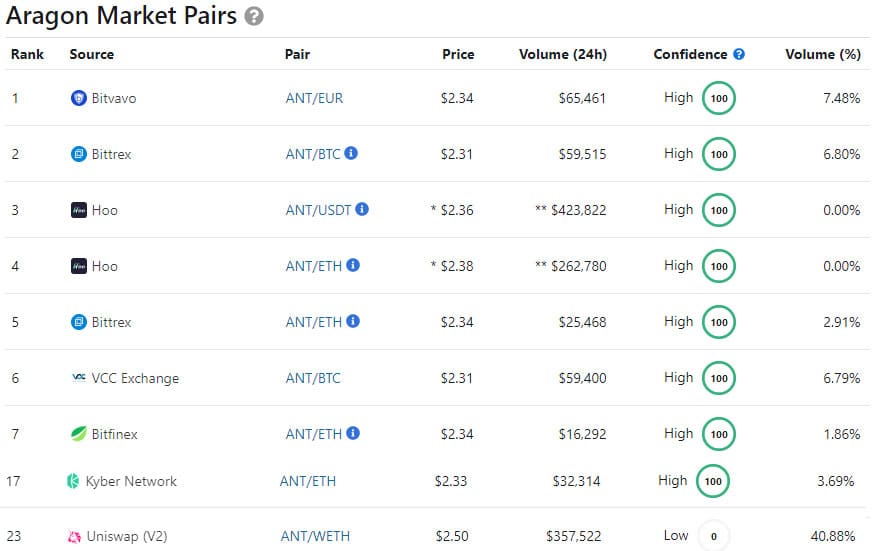
Task: Click the Bitvavo exchange logo
Action: point(79,98)
